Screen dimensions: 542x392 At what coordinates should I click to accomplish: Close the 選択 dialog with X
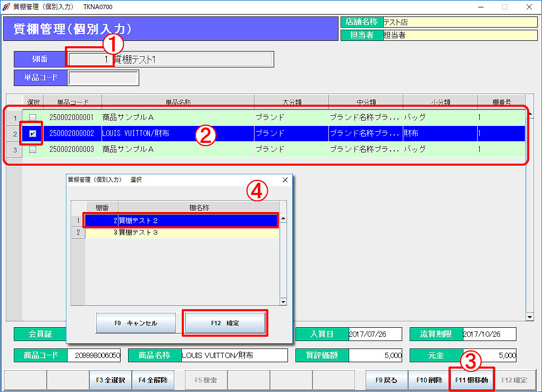pos(285,180)
